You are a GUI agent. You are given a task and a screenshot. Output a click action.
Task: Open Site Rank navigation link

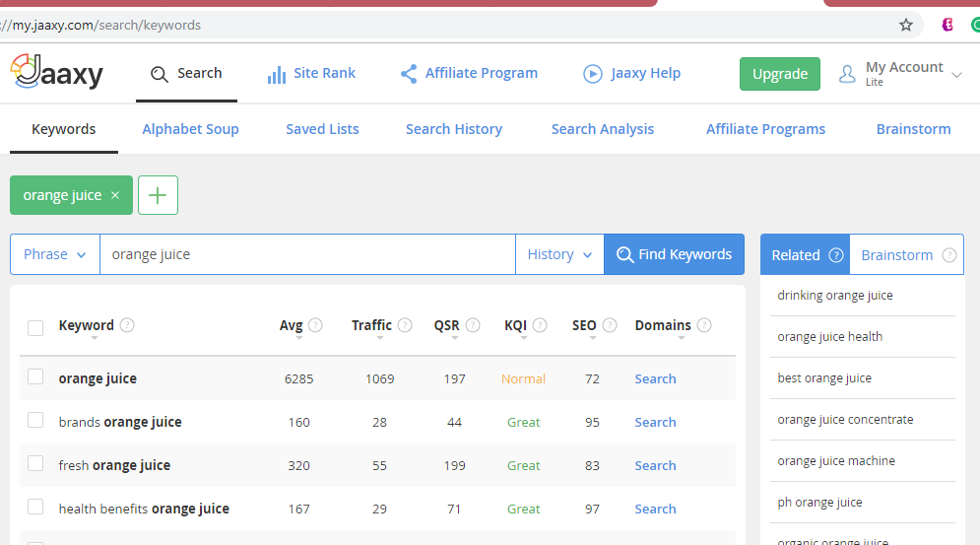coord(324,73)
